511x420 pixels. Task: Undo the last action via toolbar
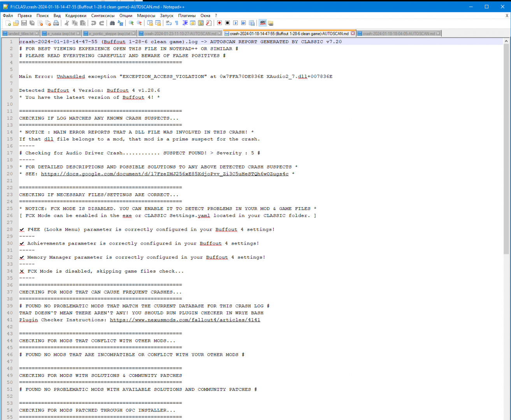[x=93, y=23]
